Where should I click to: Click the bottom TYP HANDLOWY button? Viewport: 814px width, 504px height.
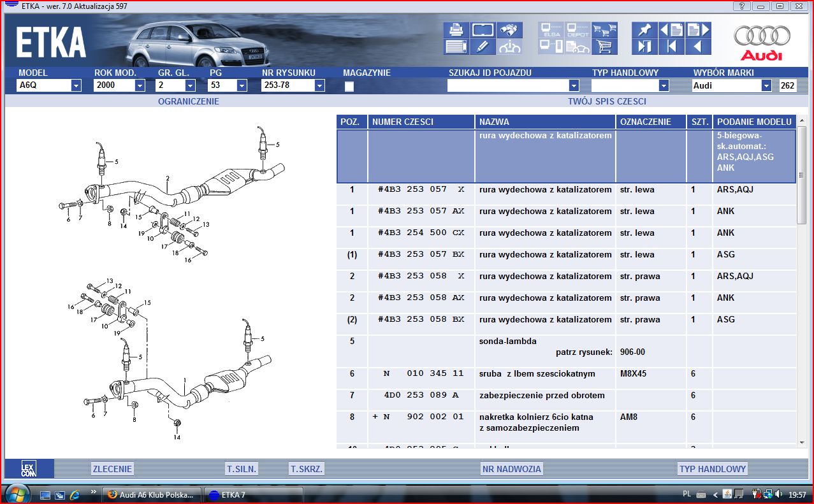tap(713, 469)
